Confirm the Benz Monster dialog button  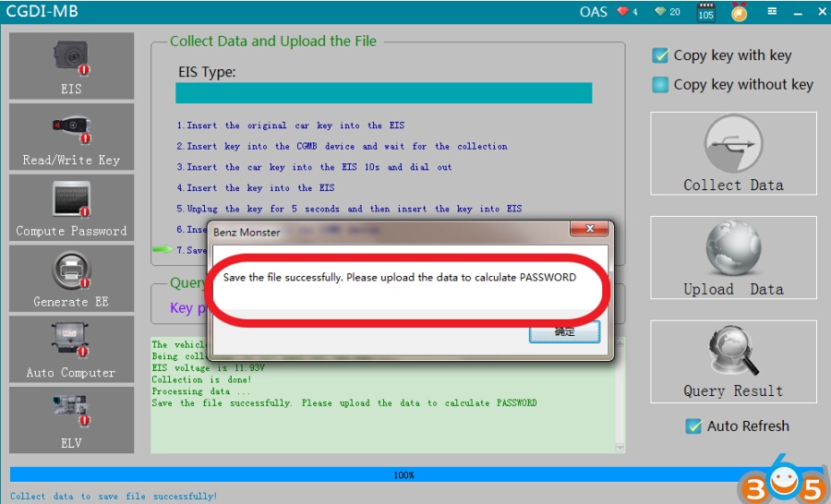coord(564,331)
